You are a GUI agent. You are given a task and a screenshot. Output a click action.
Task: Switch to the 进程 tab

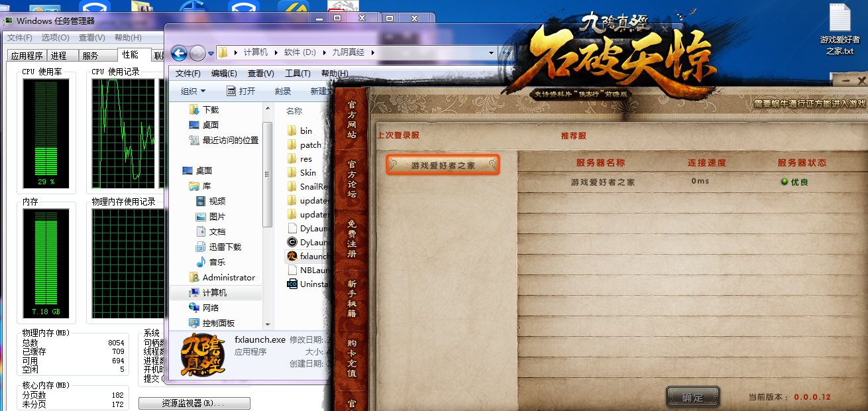[x=59, y=56]
